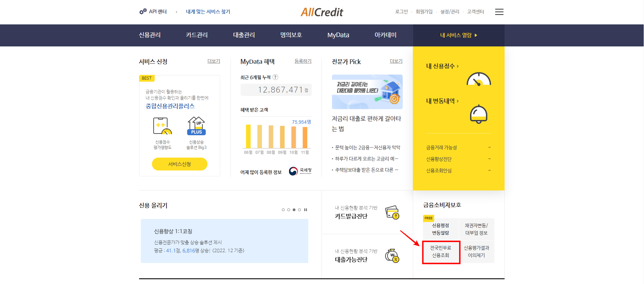This screenshot has height=284, width=644.
Task: Click the 국세청 logo
Action: tap(300, 171)
